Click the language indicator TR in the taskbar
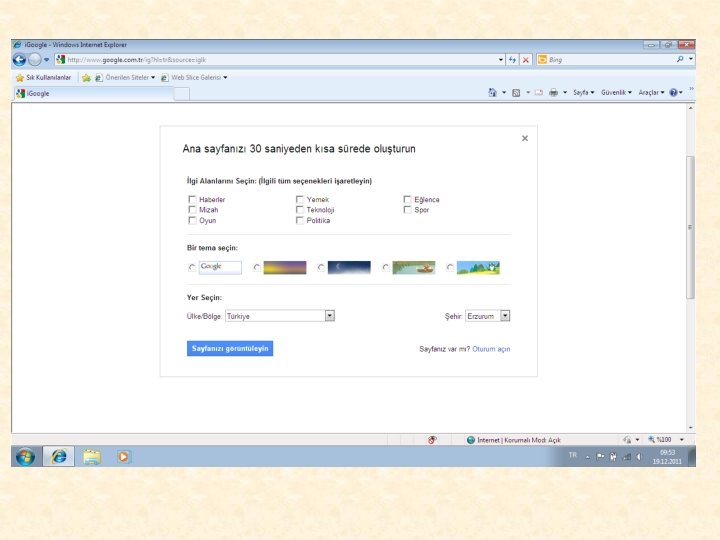720x540 pixels. 572,455
